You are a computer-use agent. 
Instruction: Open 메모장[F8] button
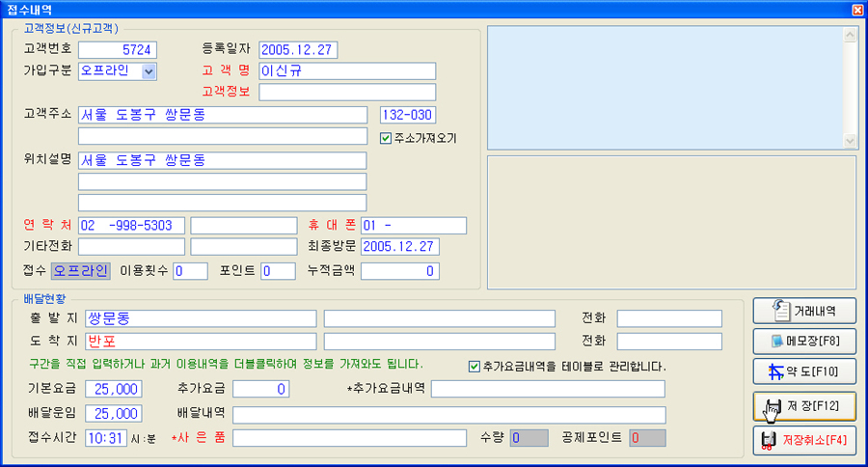804,342
